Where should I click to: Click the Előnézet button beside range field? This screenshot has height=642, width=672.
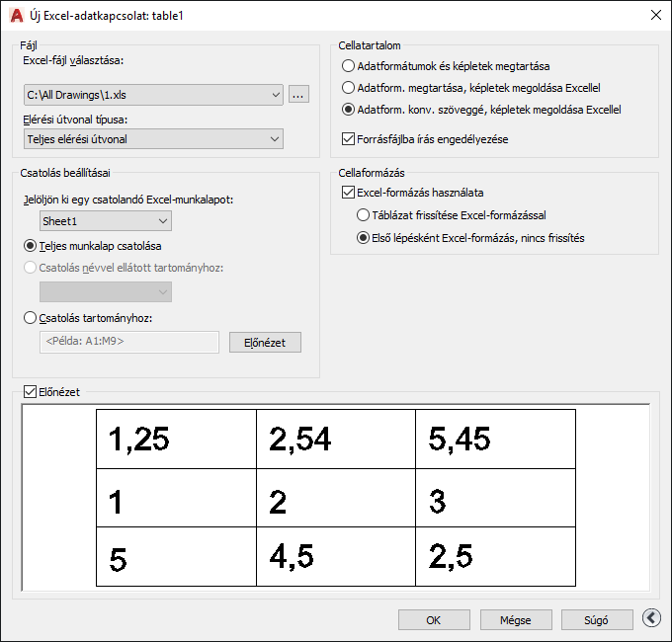[x=265, y=343]
